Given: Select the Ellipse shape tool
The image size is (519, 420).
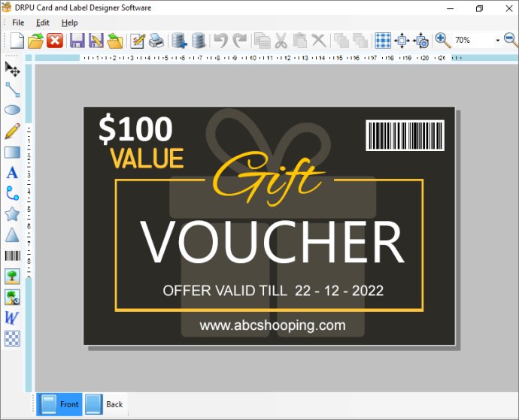Looking at the screenshot, I should [12, 110].
